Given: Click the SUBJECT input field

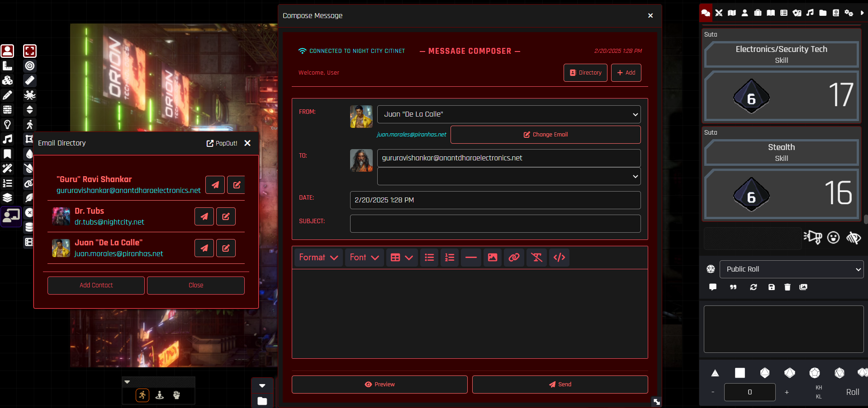Looking at the screenshot, I should pyautogui.click(x=495, y=224).
